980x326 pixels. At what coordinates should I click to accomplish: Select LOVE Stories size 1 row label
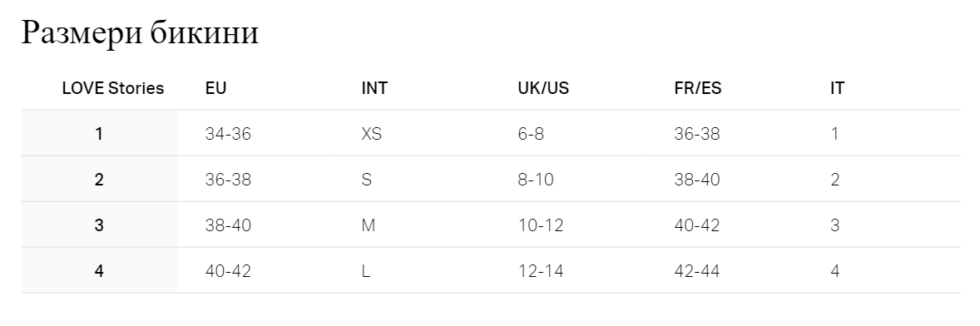point(99,134)
